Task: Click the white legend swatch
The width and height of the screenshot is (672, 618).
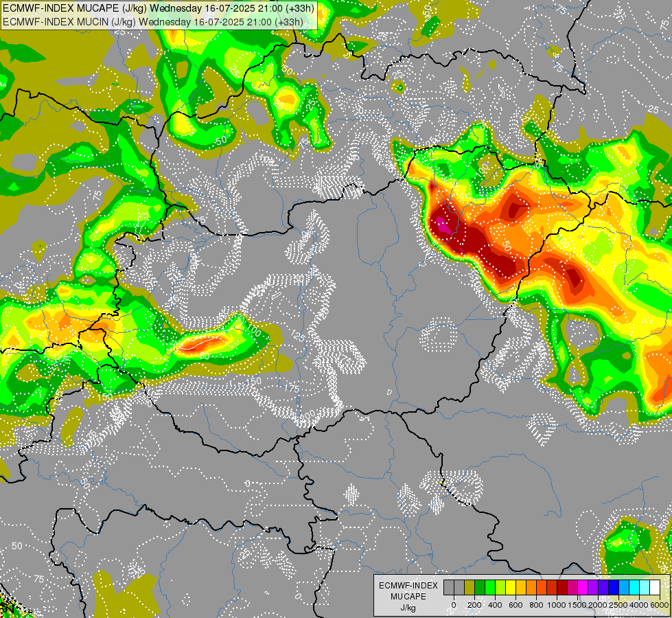Action: 655,587
